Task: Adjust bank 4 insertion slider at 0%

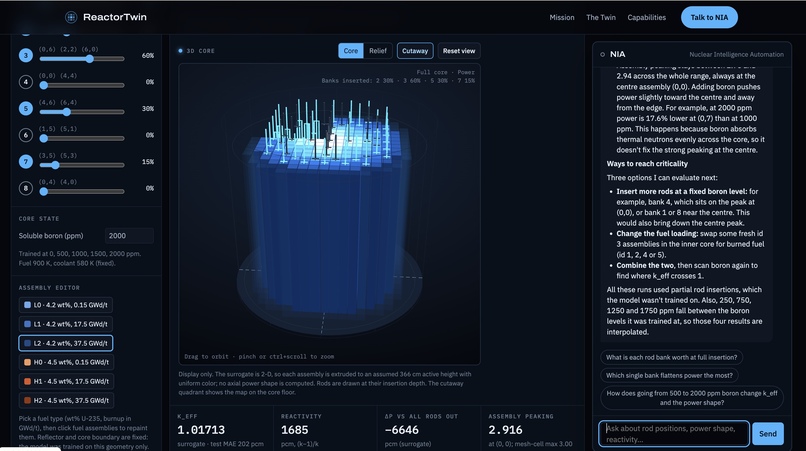Action: [x=82, y=85]
